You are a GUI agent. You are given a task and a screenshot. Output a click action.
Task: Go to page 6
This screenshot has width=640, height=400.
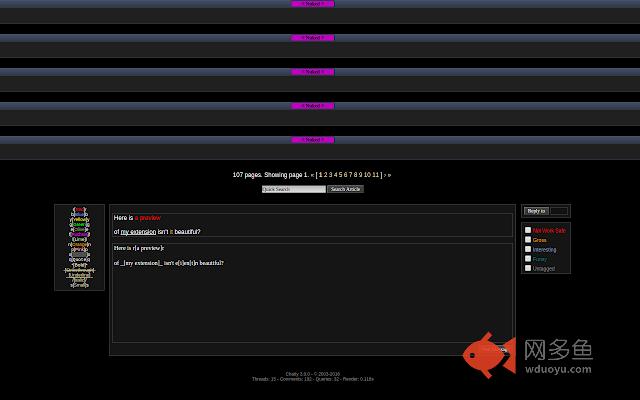coord(345,175)
